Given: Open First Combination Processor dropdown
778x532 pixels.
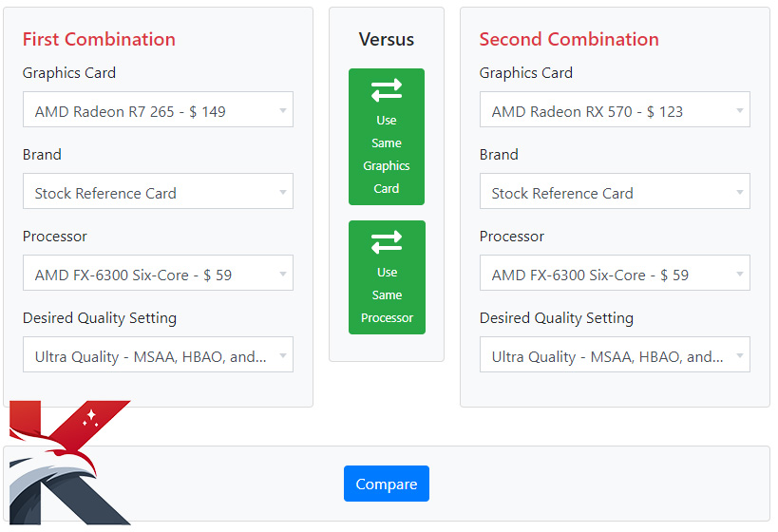Looking at the screenshot, I should tap(158, 273).
